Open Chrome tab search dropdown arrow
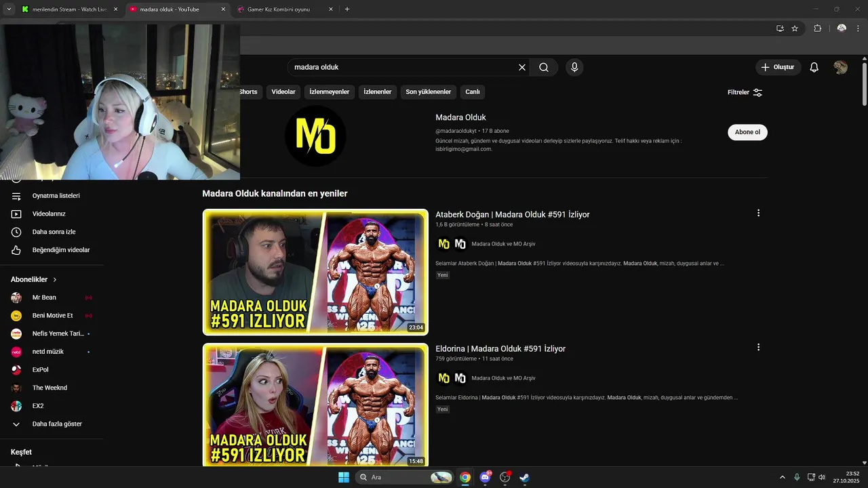Viewport: 868px width, 488px height. point(9,9)
